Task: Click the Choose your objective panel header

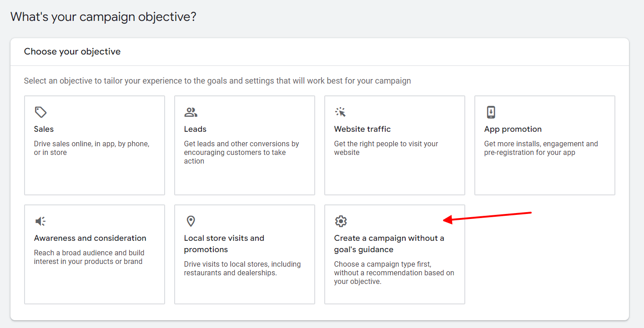Action: [x=72, y=51]
